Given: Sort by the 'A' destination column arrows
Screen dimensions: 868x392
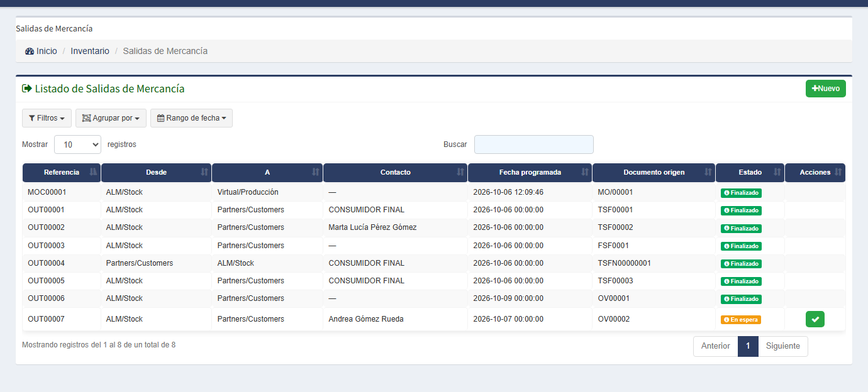Looking at the screenshot, I should pyautogui.click(x=316, y=172).
